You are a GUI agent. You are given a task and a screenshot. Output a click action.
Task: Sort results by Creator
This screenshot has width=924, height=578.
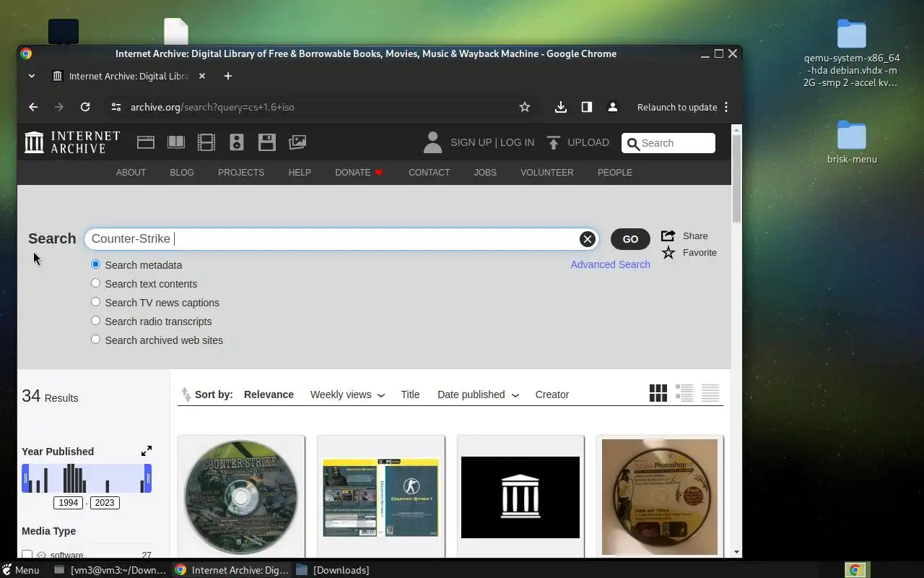coord(552,394)
